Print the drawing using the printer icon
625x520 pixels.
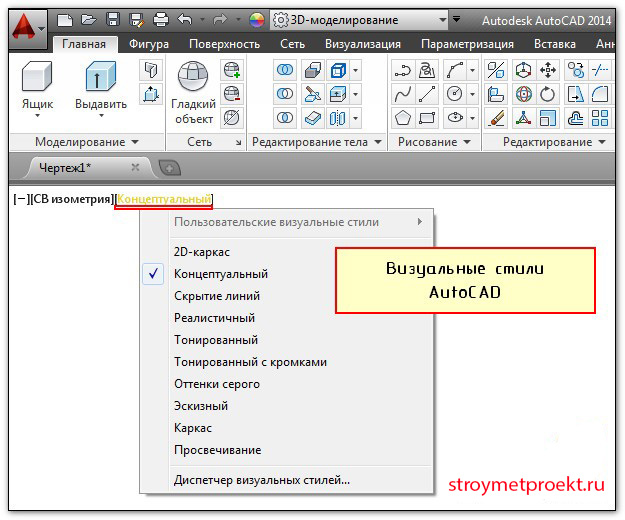161,20
